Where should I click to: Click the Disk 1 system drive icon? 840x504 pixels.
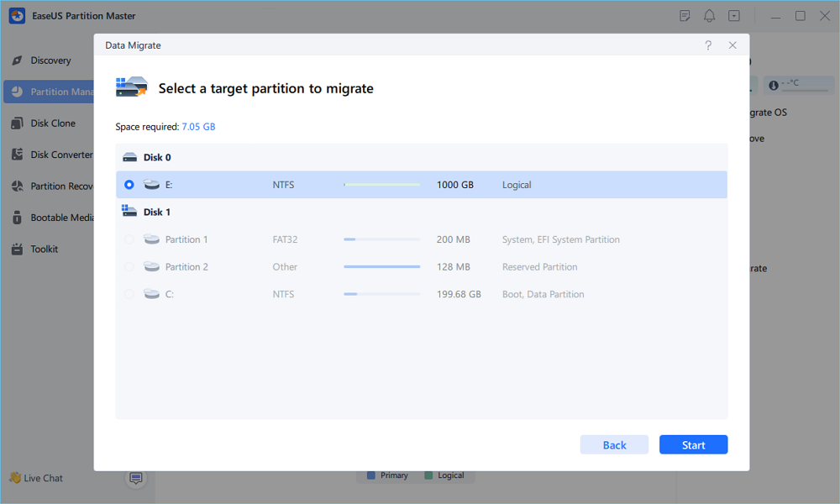[x=129, y=211]
